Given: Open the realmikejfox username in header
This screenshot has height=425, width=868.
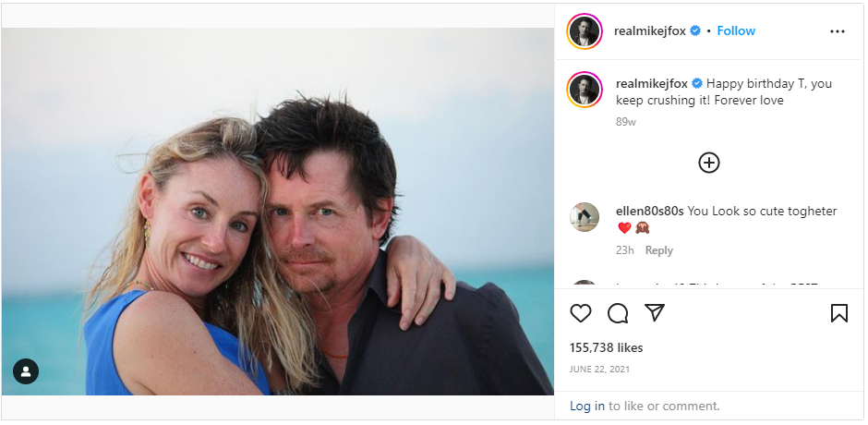Looking at the screenshot, I should coord(649,30).
